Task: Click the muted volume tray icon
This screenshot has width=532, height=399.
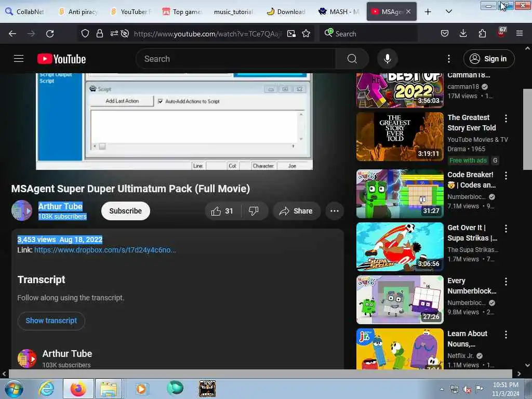Action: (x=467, y=390)
